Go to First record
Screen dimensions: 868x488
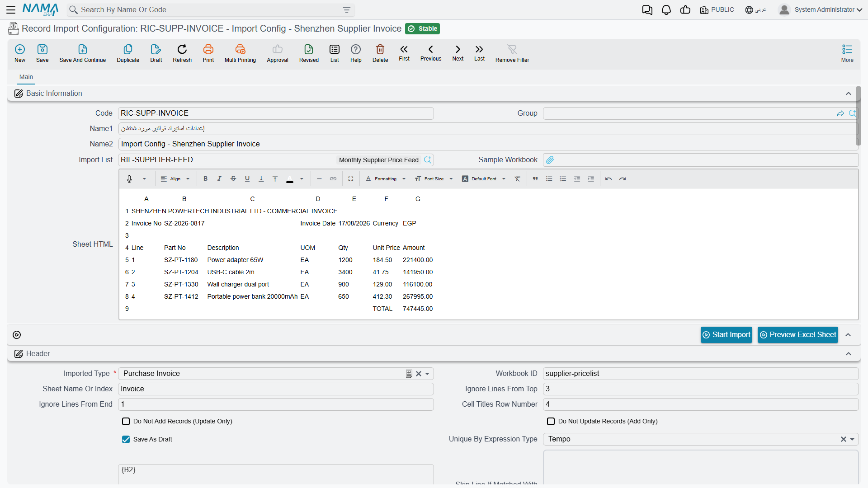pos(404,53)
